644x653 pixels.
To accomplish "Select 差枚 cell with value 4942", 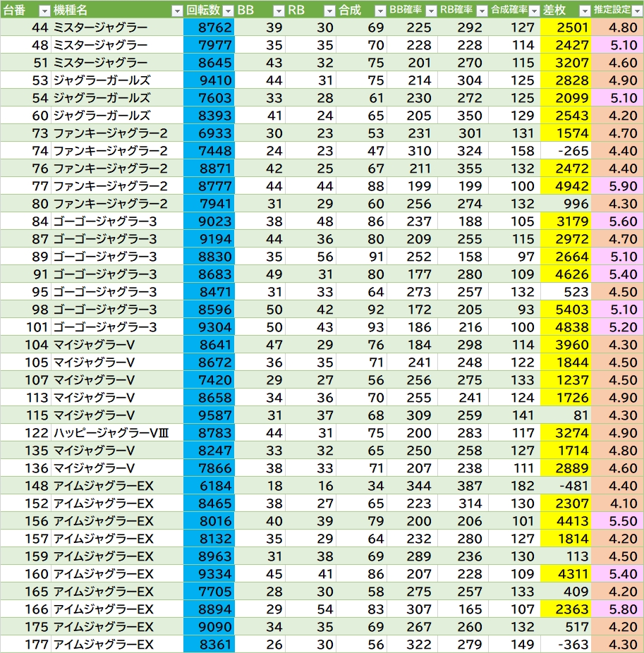I will pyautogui.click(x=566, y=185).
